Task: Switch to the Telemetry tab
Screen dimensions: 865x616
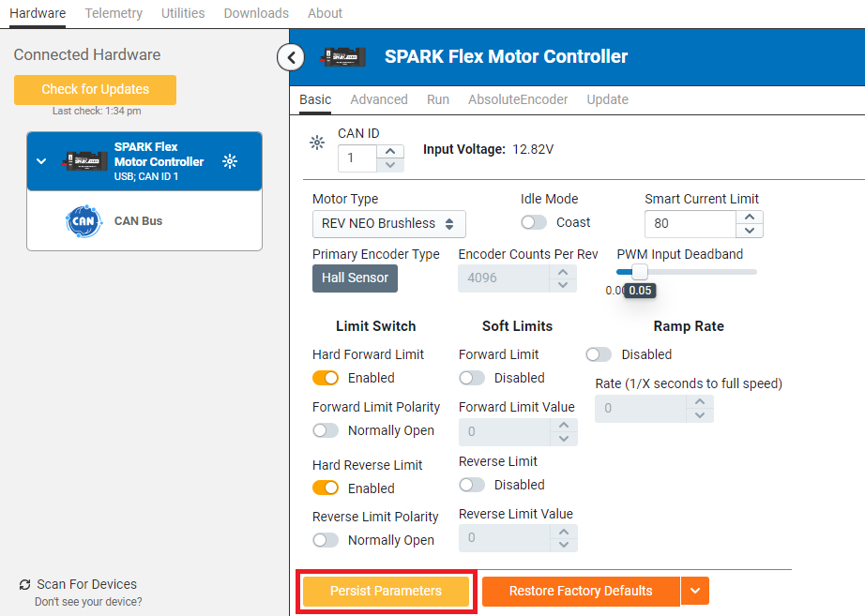Action: 114,13
